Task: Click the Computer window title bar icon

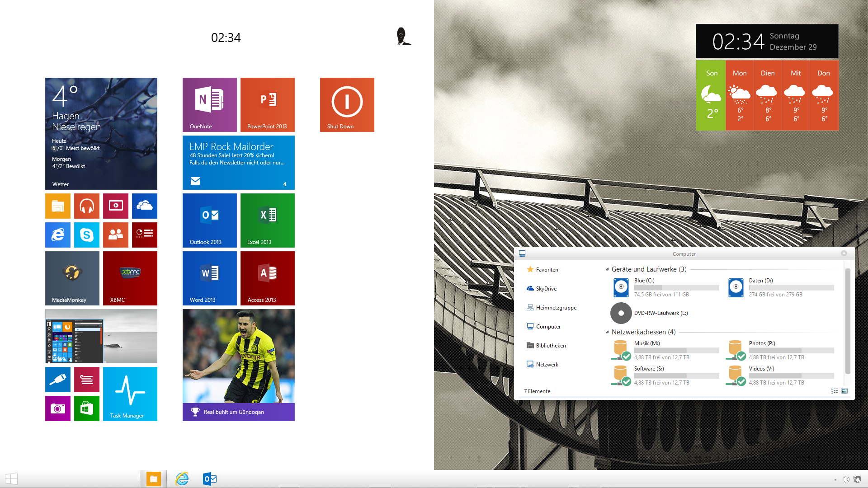Action: tap(522, 253)
